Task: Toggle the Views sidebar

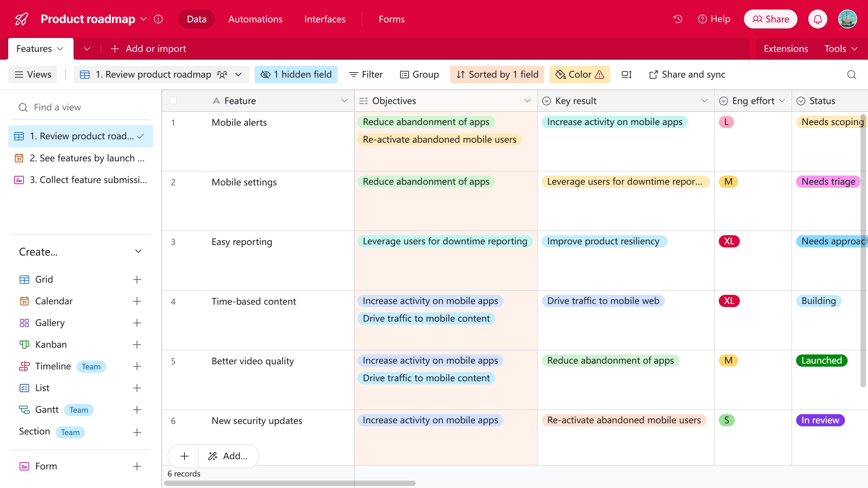Action: [33, 75]
